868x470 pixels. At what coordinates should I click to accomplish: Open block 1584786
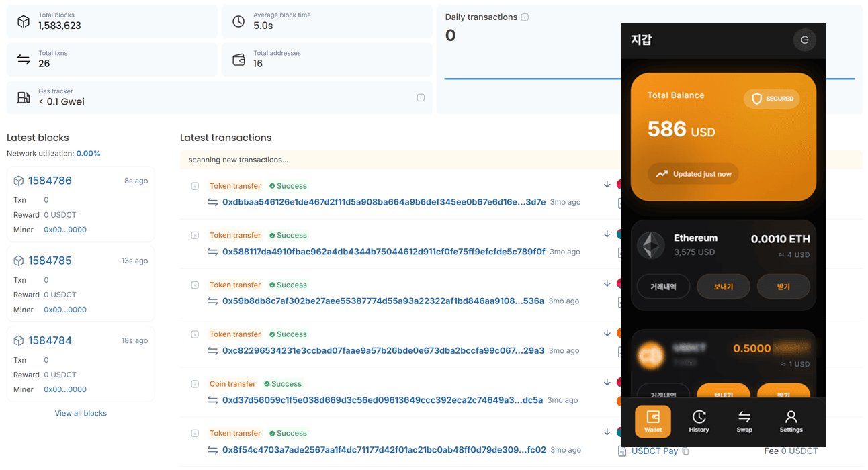pos(50,181)
